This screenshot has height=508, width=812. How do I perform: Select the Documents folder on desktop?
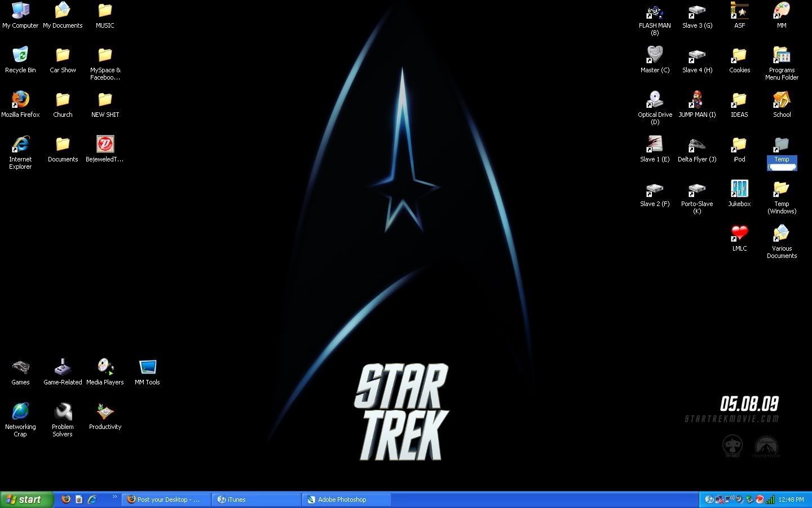[63, 149]
